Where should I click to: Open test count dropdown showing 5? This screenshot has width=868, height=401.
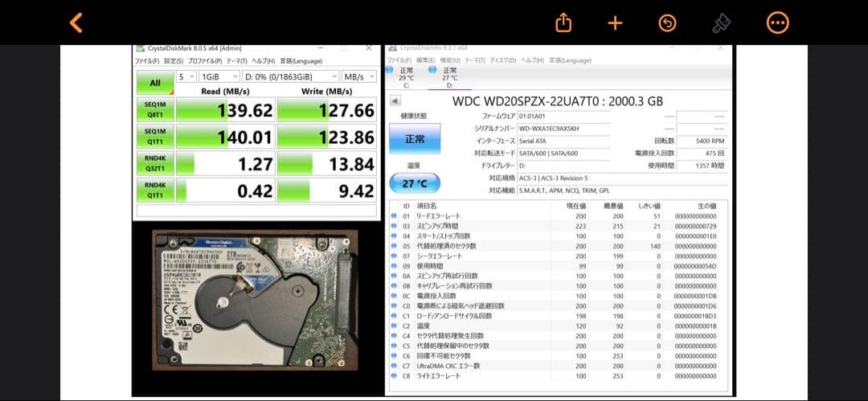pos(186,76)
